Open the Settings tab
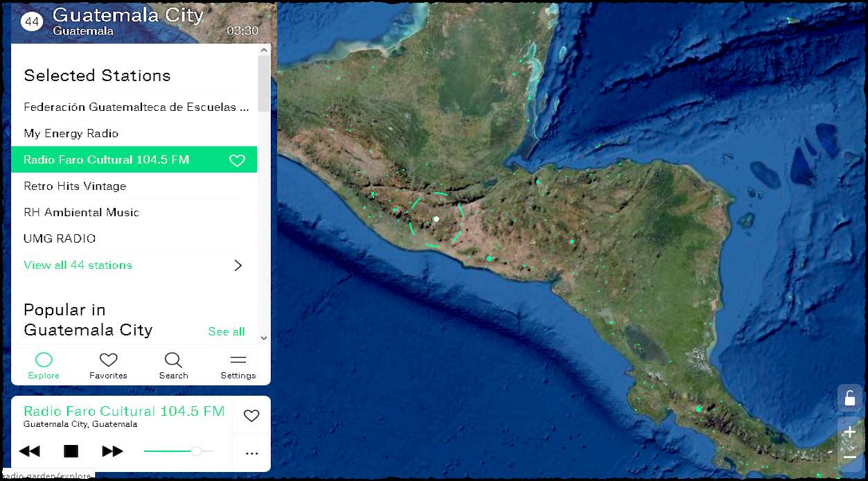Viewport: 868px width, 481px height. (238, 365)
